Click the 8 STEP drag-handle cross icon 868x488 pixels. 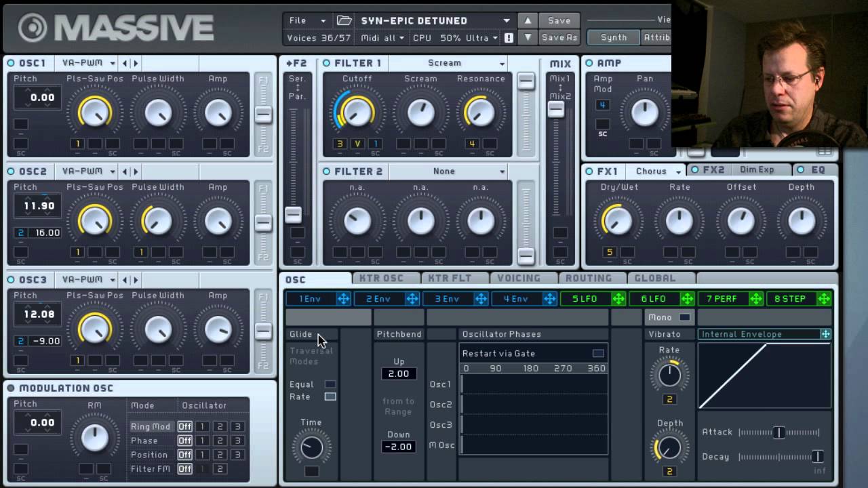click(824, 299)
